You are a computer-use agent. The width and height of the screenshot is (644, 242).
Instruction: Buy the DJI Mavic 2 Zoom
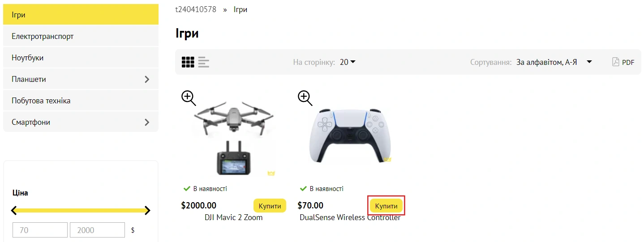click(270, 206)
